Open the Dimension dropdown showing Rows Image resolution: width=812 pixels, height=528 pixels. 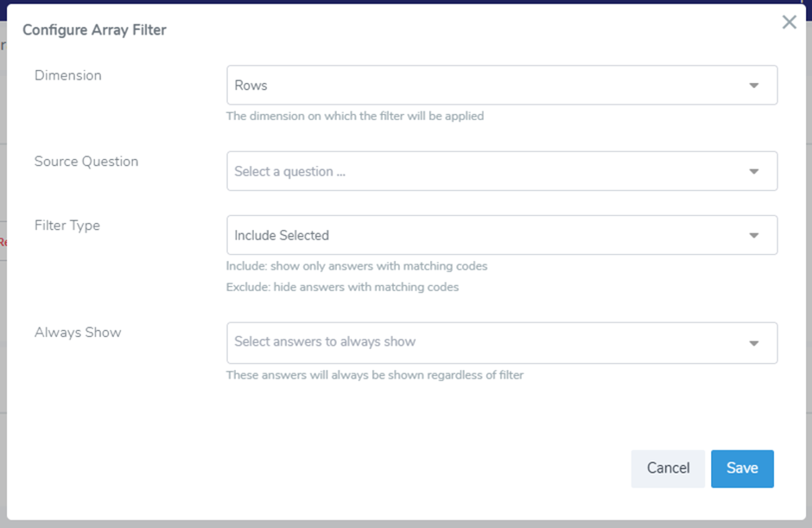click(484, 86)
